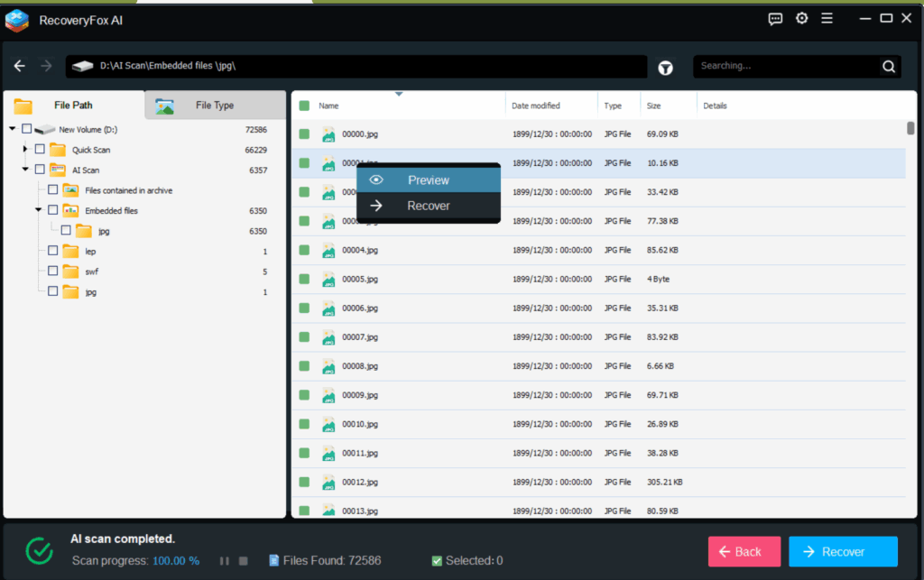Screen dimensions: 924x580
Task: Click the image icon of 00005.jpg
Action: (x=328, y=280)
